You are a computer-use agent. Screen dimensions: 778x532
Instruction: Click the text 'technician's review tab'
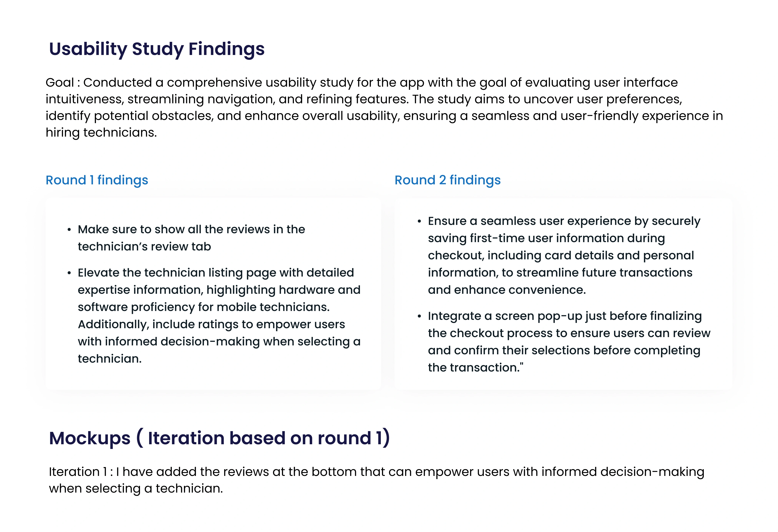pyautogui.click(x=144, y=247)
